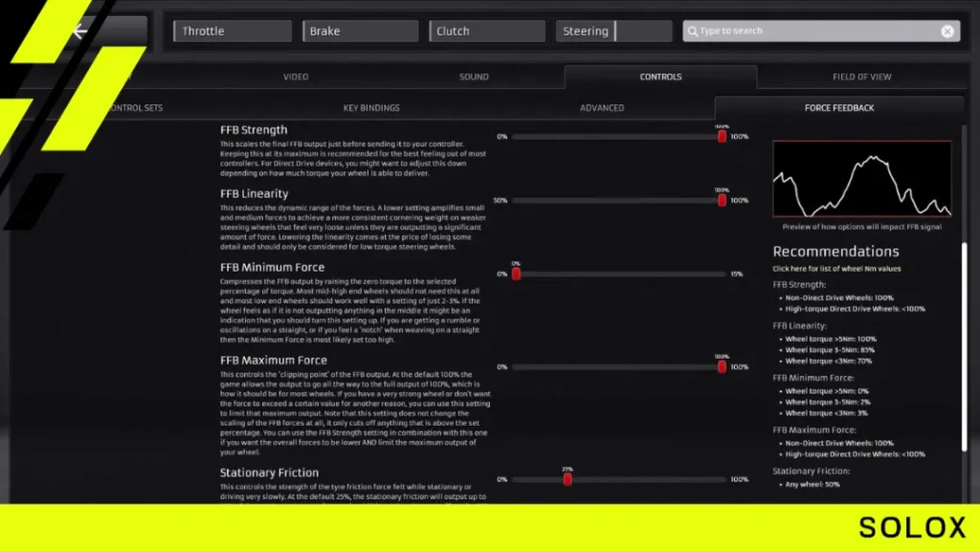
Task: Open the Key Bindings sub-tab
Action: [371, 108]
